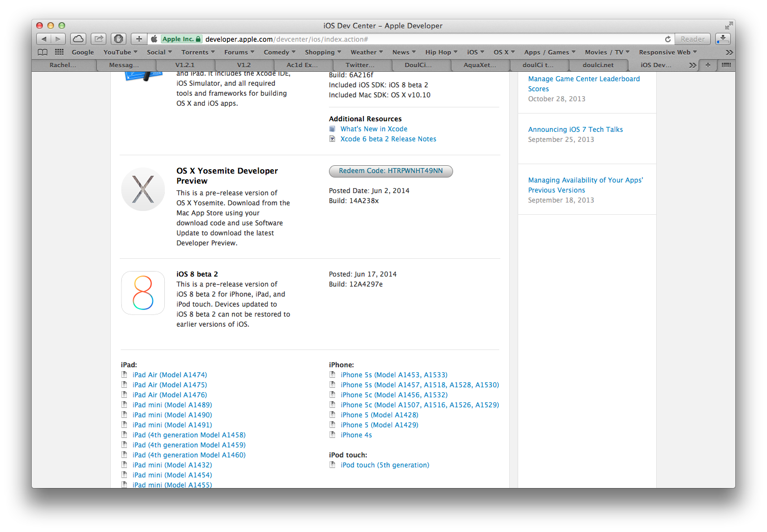Click the Apple Inc. secure certificate badge
The image size is (767, 532).
tap(181, 39)
